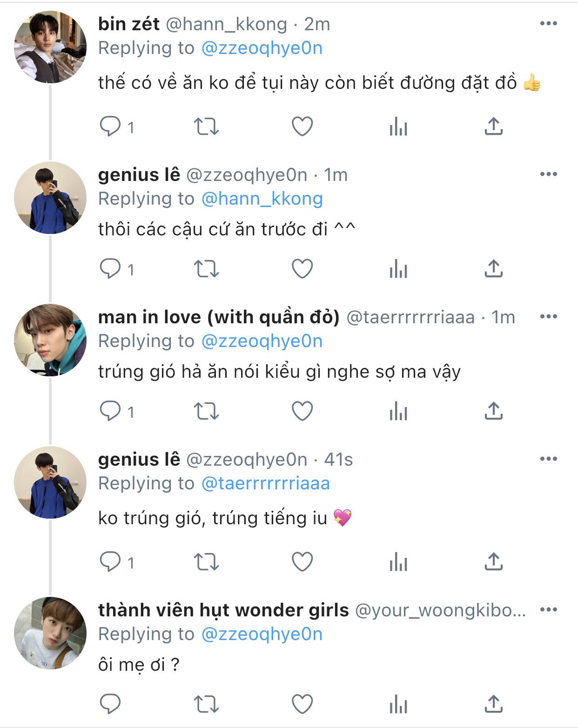Open bin zét's profile picture
Image resolution: width=578 pixels, height=728 pixels.
point(50,47)
